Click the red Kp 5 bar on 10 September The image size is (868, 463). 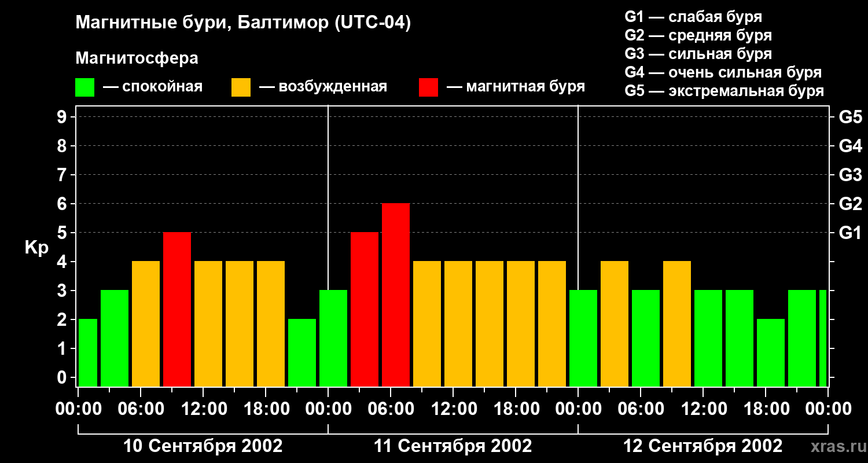tap(177, 310)
